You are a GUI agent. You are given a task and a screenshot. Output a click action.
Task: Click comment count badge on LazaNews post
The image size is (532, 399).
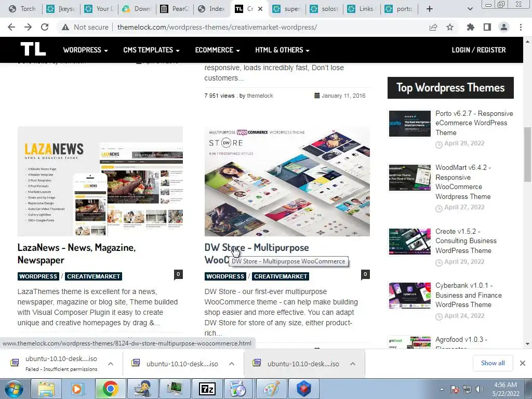pos(179,274)
